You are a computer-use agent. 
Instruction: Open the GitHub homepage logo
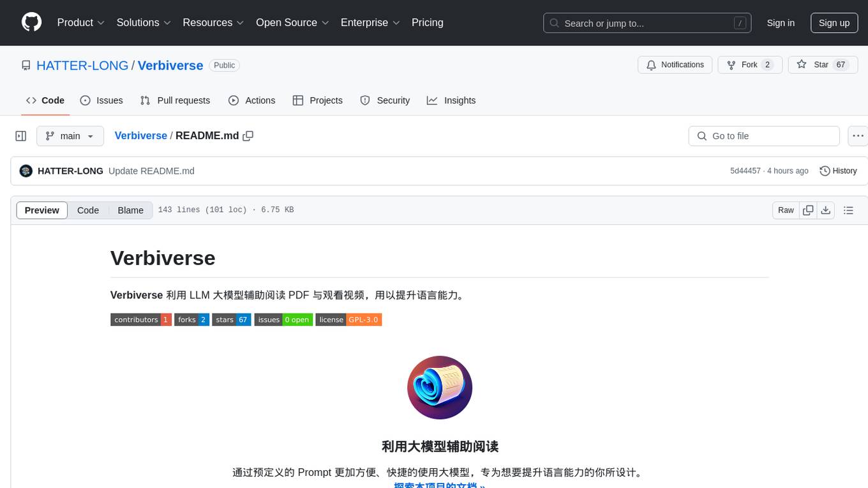click(31, 22)
